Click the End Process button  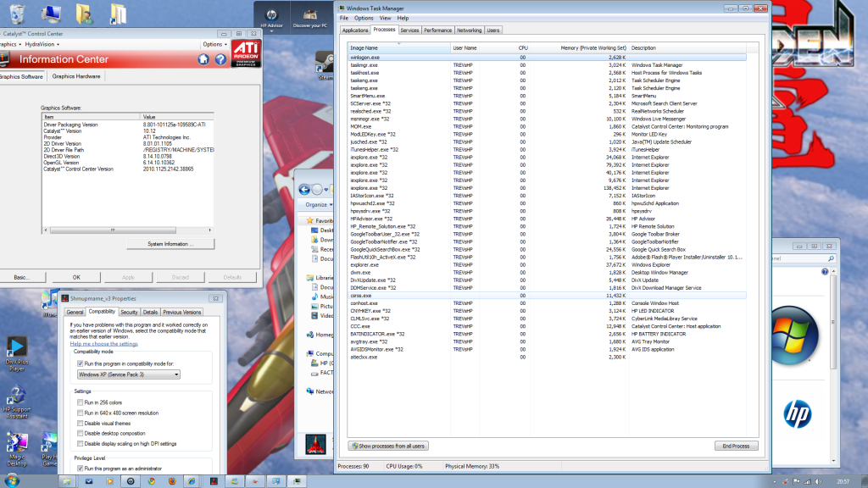pos(737,446)
